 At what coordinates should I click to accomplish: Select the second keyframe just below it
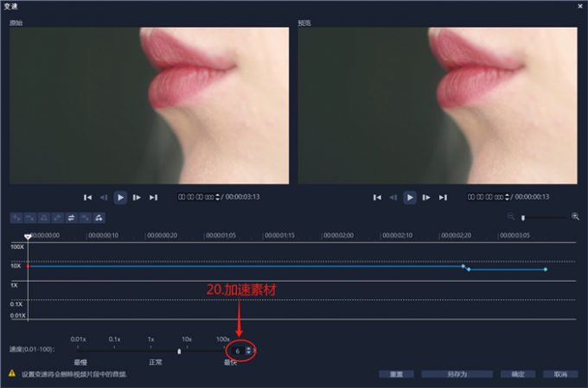(x=469, y=269)
